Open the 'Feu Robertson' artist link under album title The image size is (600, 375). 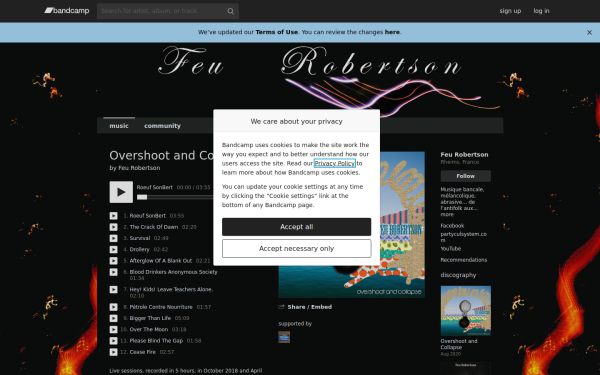[x=139, y=168]
